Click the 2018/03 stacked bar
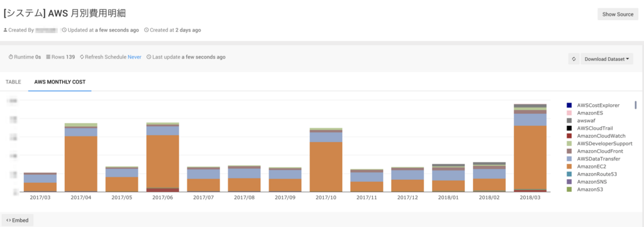Image resolution: width=644 pixels, height=227 pixels. 530,148
